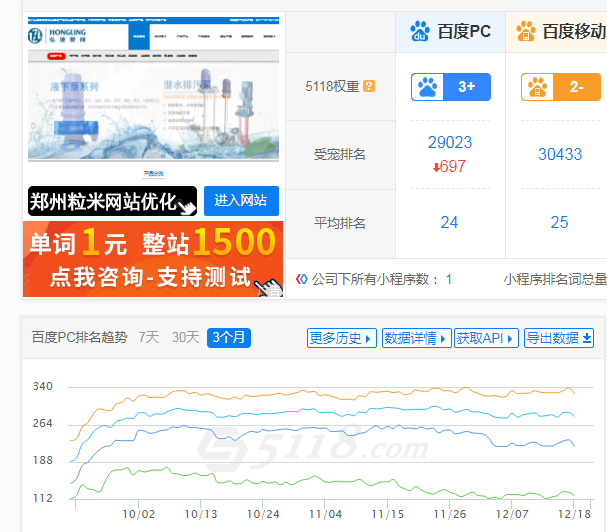Screen dimensions: 607x532
Task: Click the 公司下所有小程序数 label
Action: 375,279
